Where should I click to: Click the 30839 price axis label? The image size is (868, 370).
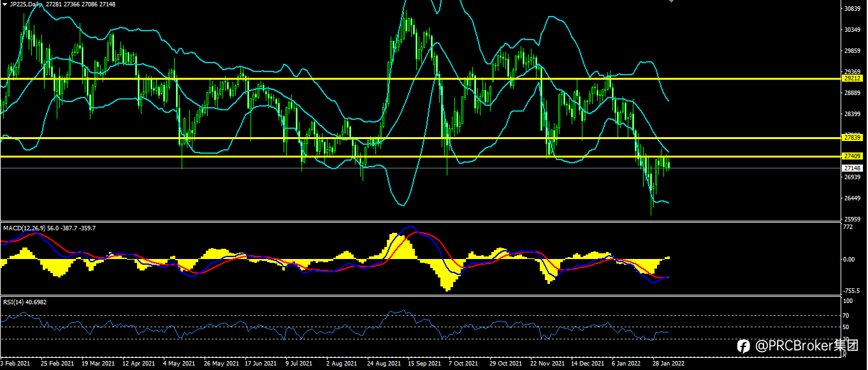point(852,9)
